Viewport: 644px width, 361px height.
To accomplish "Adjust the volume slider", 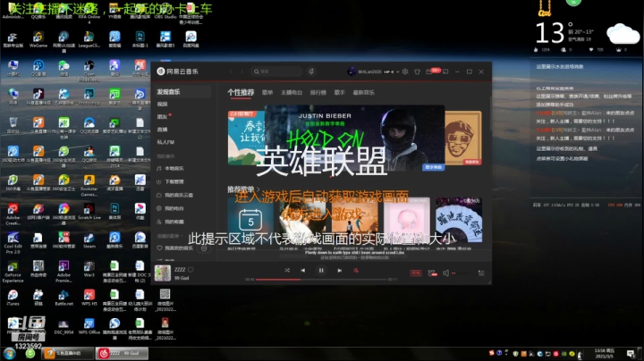I will click(462, 273).
